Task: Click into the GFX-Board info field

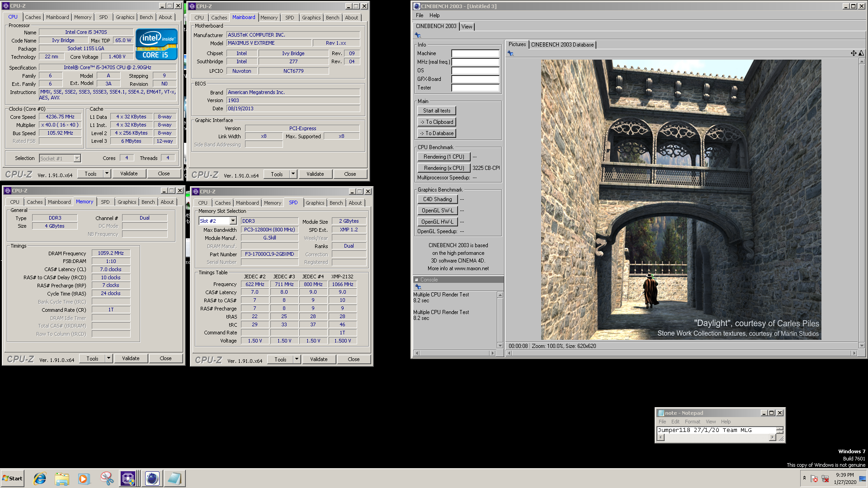Action: [476, 79]
